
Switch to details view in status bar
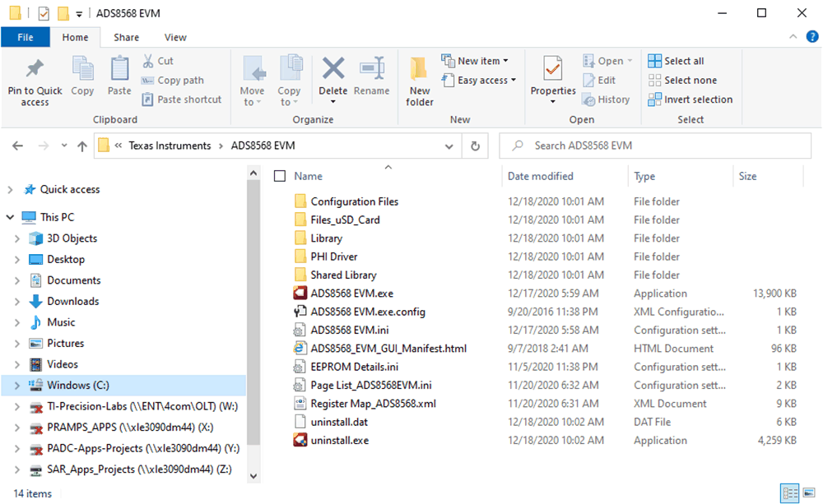tap(790, 492)
